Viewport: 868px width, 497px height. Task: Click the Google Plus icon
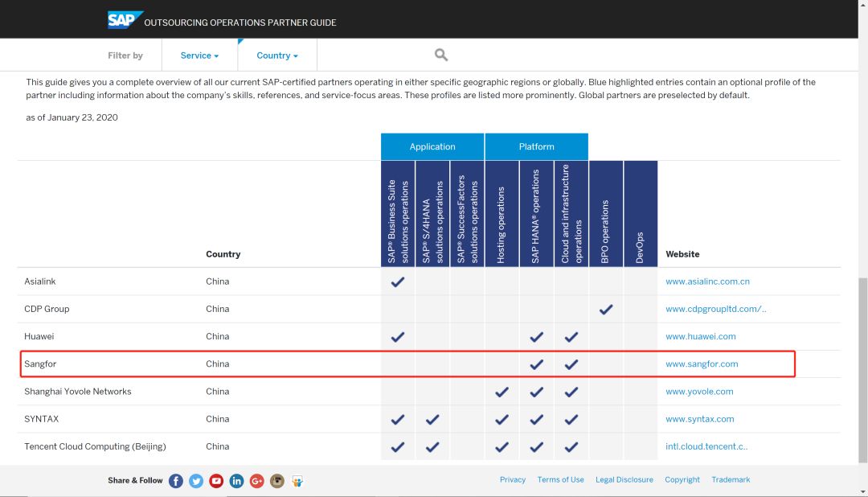click(x=257, y=481)
